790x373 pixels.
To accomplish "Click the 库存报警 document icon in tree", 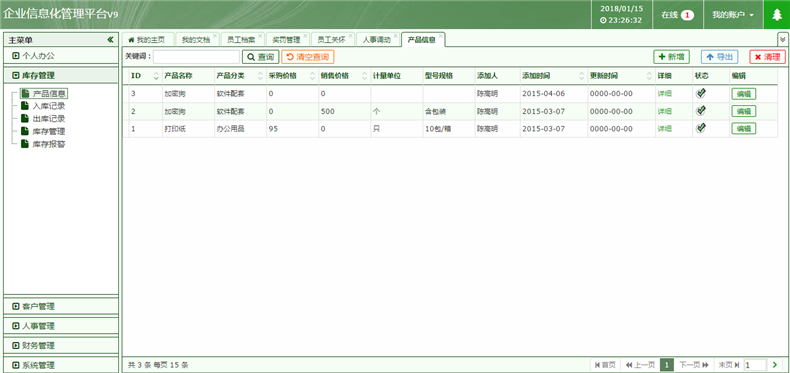I will [x=25, y=144].
